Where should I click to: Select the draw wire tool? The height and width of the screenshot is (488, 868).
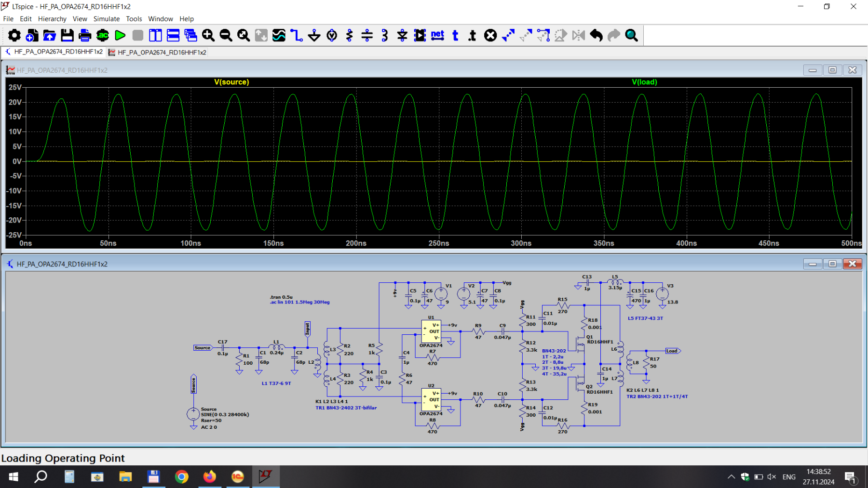297,35
